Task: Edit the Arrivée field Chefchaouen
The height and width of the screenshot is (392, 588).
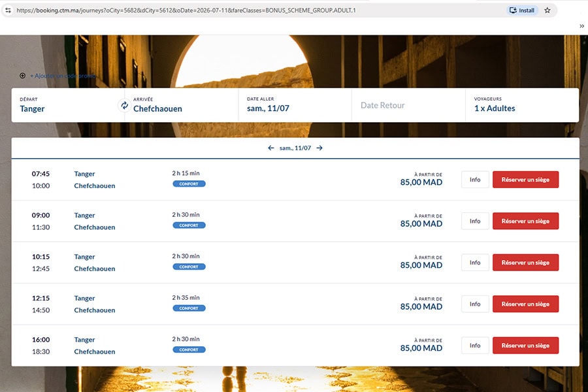Action: (x=182, y=105)
